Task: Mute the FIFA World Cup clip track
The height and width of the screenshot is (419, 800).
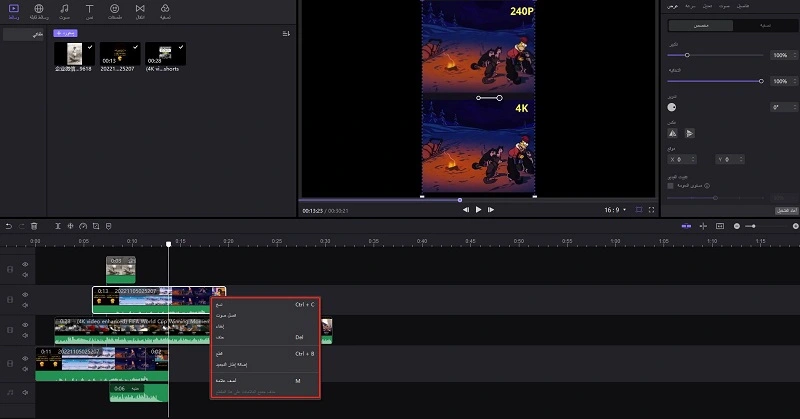Action: (x=25, y=335)
